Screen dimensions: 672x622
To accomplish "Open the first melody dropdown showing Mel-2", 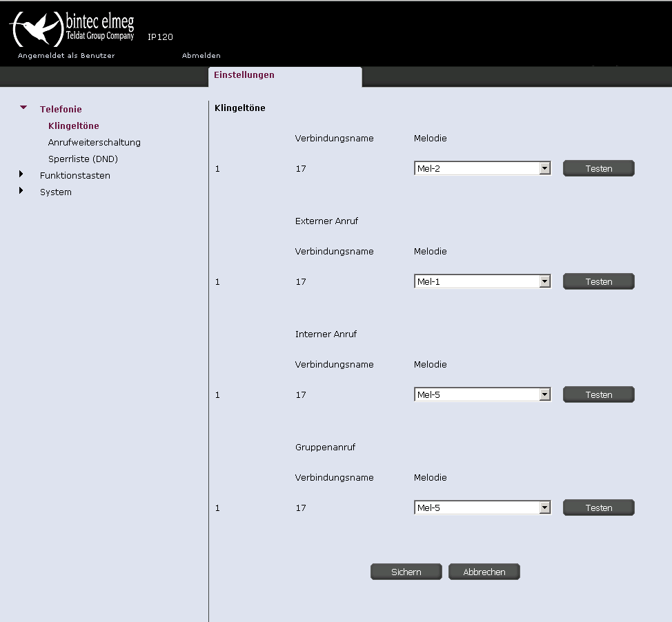I will (x=482, y=168).
